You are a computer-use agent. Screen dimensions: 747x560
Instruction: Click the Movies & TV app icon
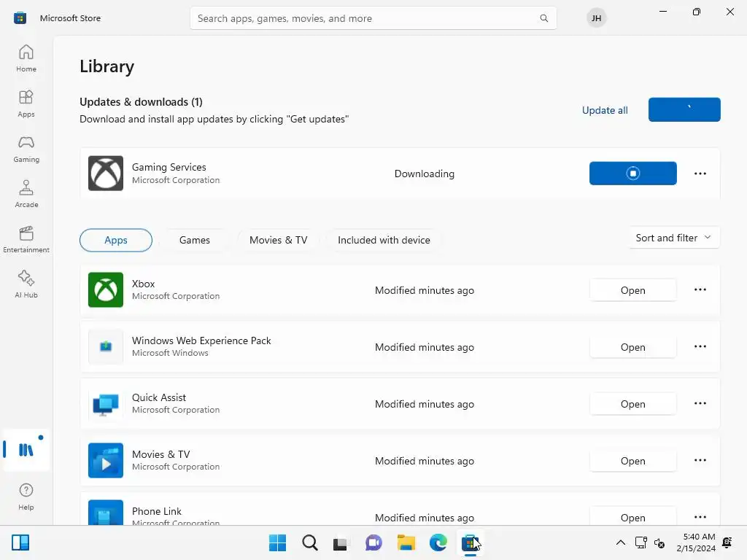106,461
